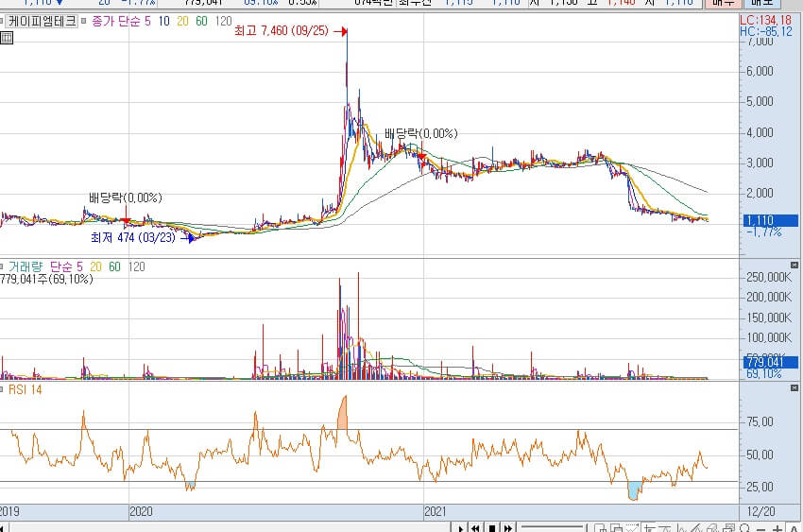
Task: Click the 배당락(0.00%) label near 2021
Action: pyautogui.click(x=421, y=133)
